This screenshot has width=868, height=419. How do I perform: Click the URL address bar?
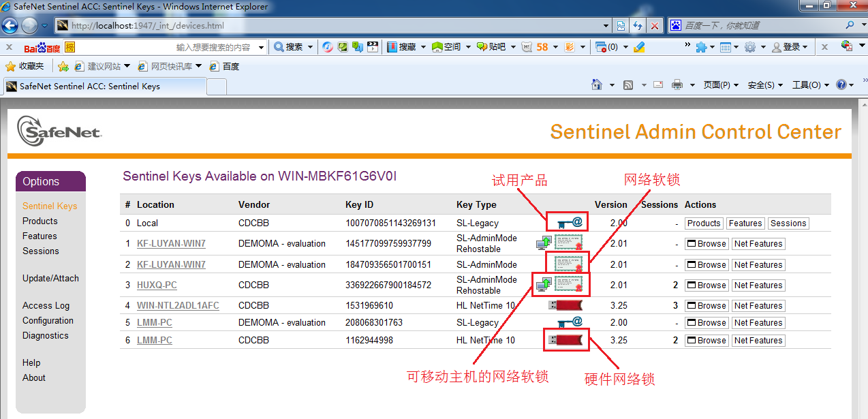coord(334,26)
